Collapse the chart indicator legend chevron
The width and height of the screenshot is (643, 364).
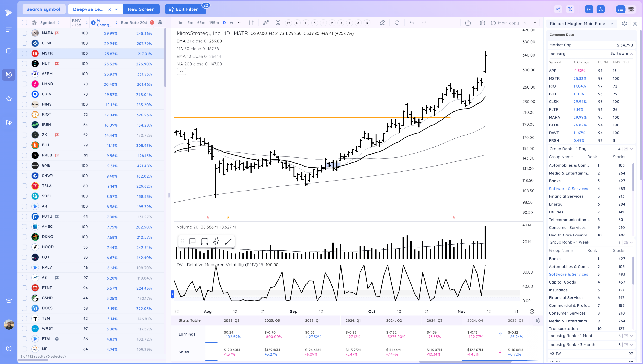tap(181, 71)
